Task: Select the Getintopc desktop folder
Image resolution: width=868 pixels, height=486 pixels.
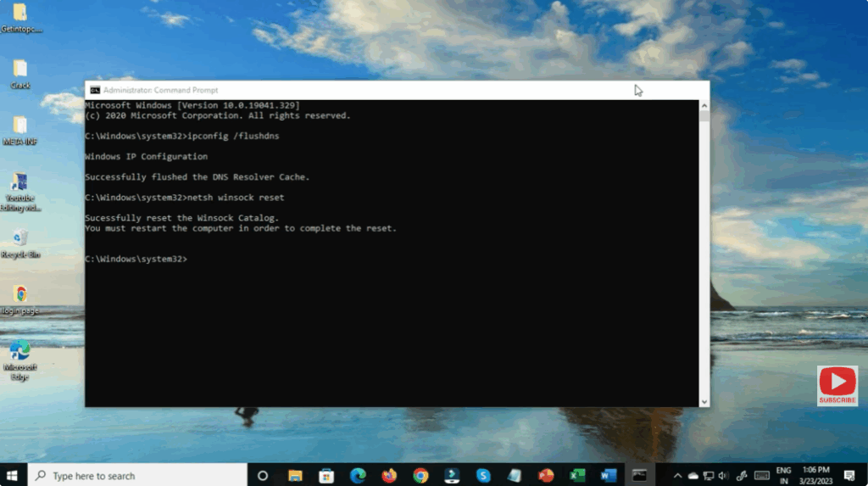Action: tap(21, 19)
